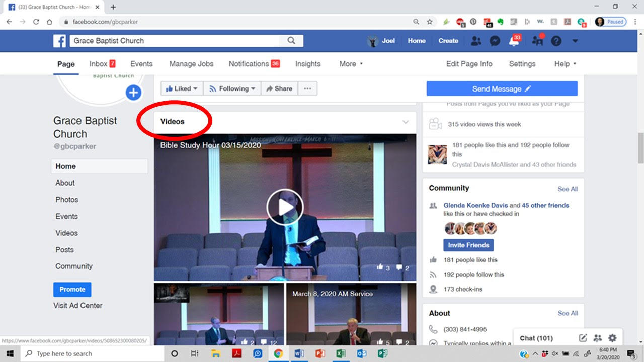Click the Chrome reload button
Image resolution: width=644 pixels, height=362 pixels.
click(36, 22)
